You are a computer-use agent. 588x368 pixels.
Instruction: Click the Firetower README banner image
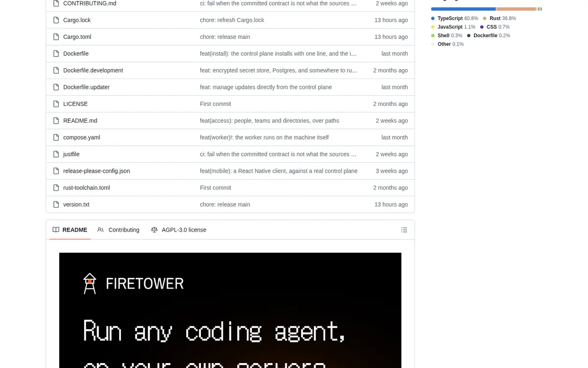point(230,310)
